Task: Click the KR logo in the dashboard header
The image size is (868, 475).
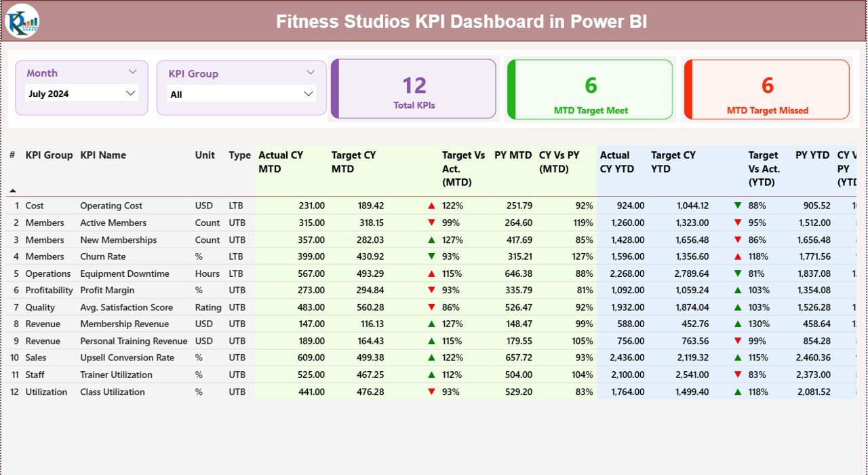Action: [22, 21]
